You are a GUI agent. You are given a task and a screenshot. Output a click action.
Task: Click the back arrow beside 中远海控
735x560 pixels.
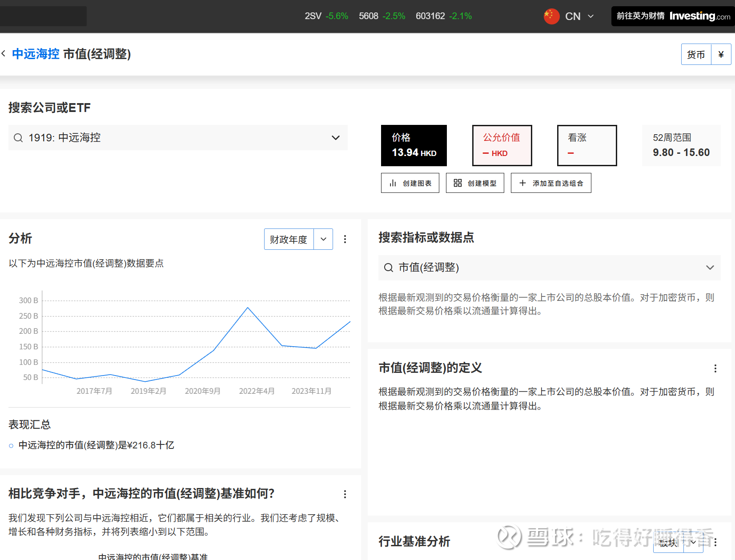pos(4,54)
